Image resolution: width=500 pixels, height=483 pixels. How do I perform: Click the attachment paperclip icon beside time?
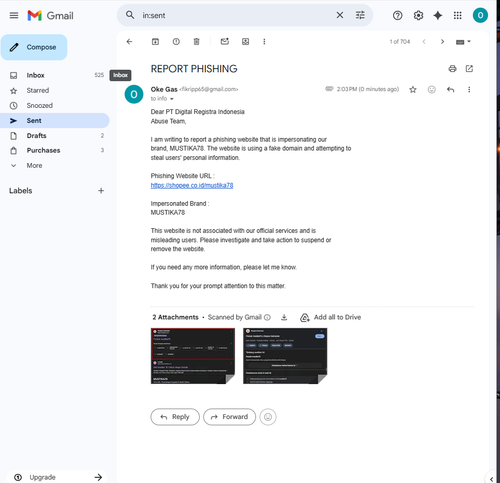tap(329, 89)
